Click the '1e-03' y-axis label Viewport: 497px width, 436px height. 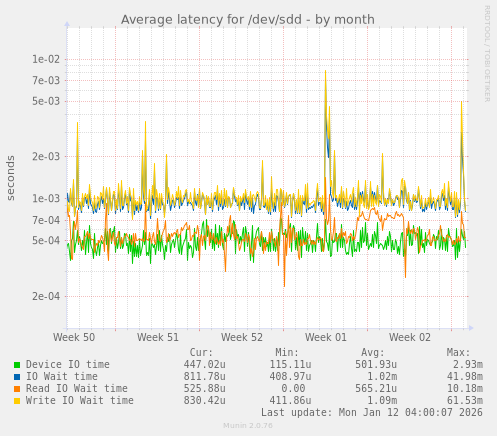tap(46, 198)
